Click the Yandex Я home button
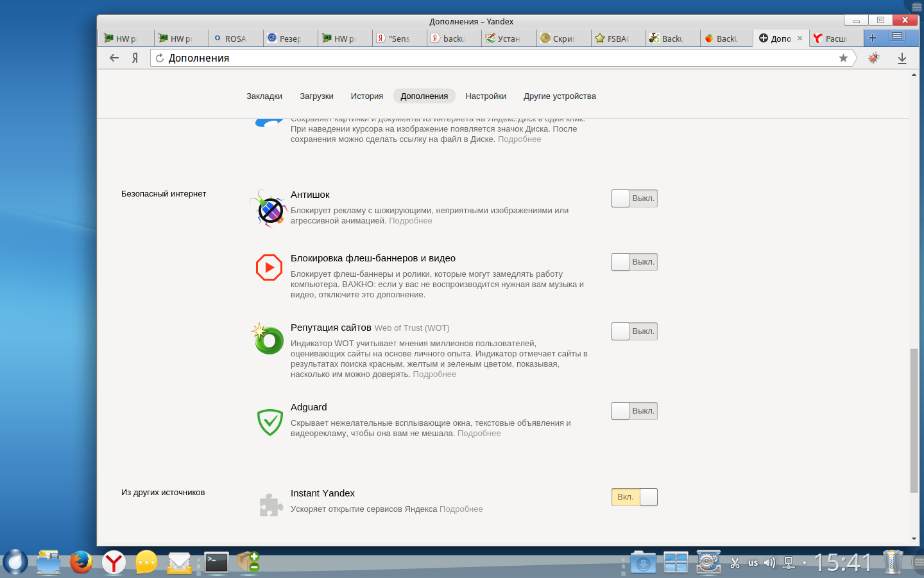 pyautogui.click(x=135, y=58)
